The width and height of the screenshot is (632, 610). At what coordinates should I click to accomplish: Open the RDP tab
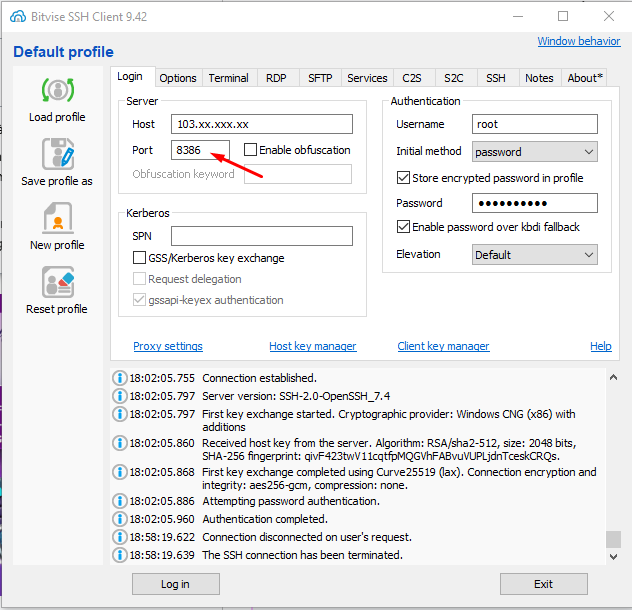point(276,78)
